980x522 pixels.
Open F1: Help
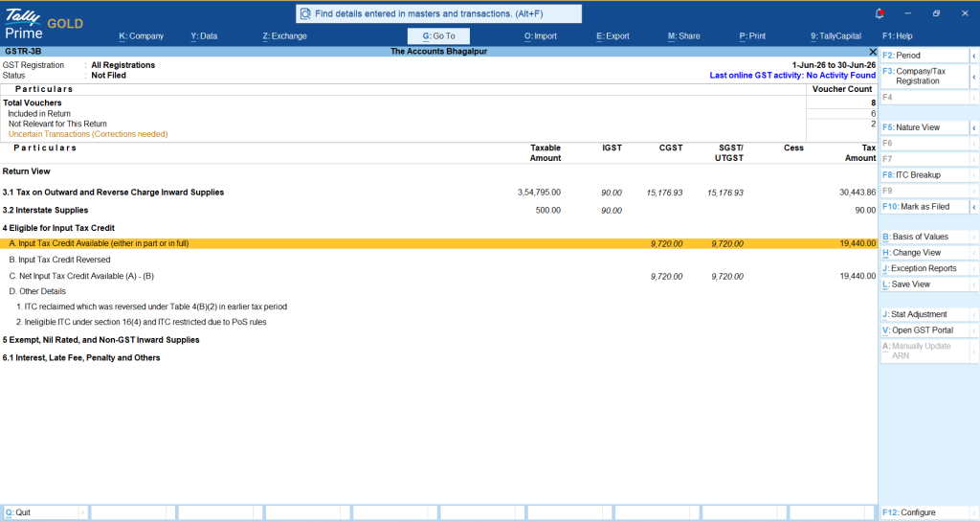(898, 36)
